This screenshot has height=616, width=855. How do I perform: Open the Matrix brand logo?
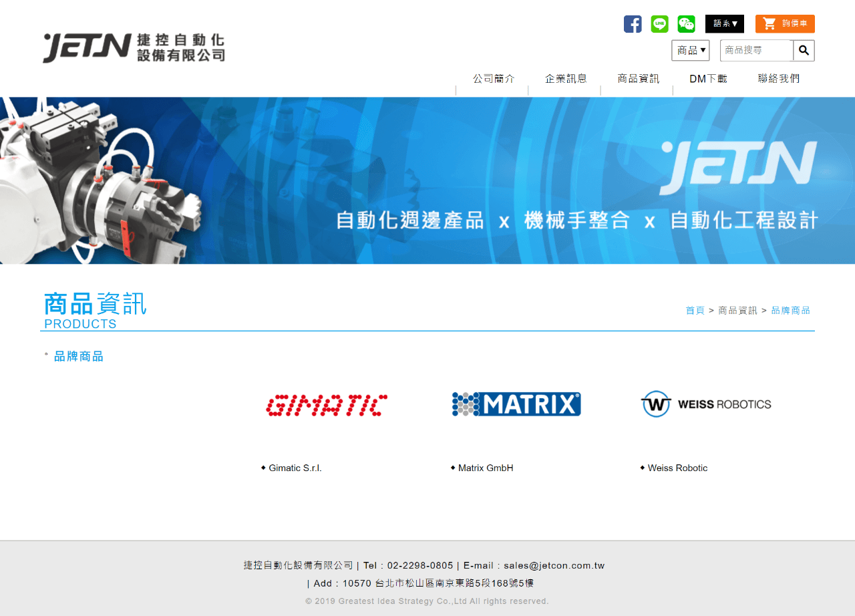(516, 404)
